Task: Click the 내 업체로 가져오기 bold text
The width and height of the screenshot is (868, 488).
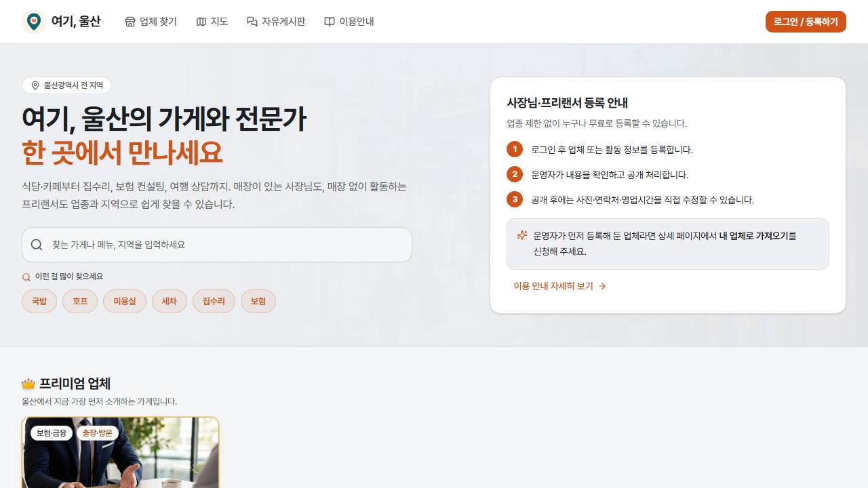Action: 753,236
